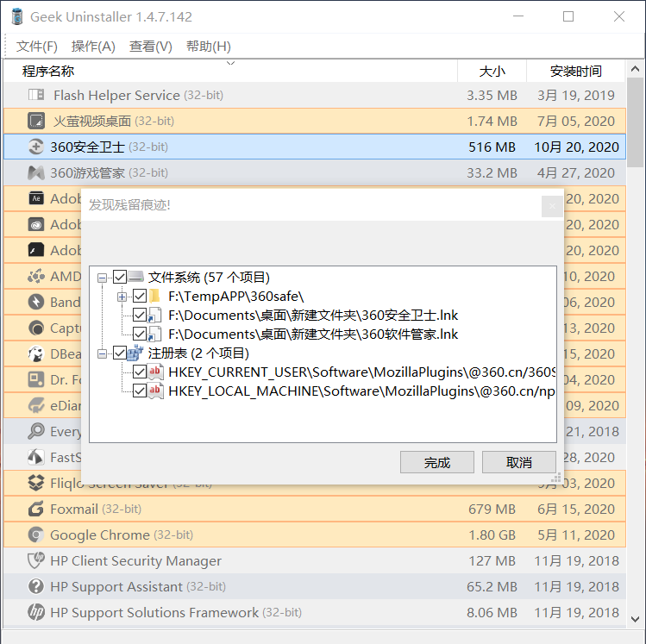Select the HP Client Security Manager row name
This screenshot has width=646, height=644.
[136, 560]
